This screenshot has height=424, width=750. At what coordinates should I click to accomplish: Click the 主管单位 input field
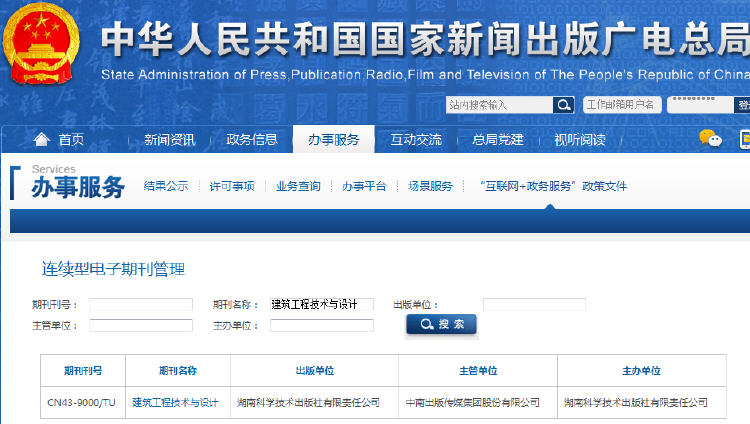pyautogui.click(x=141, y=325)
